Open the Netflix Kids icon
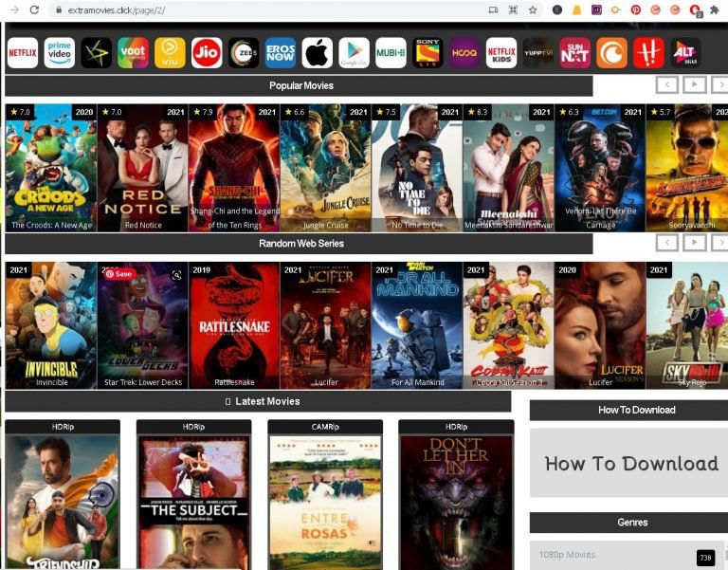728x570 pixels. point(501,53)
